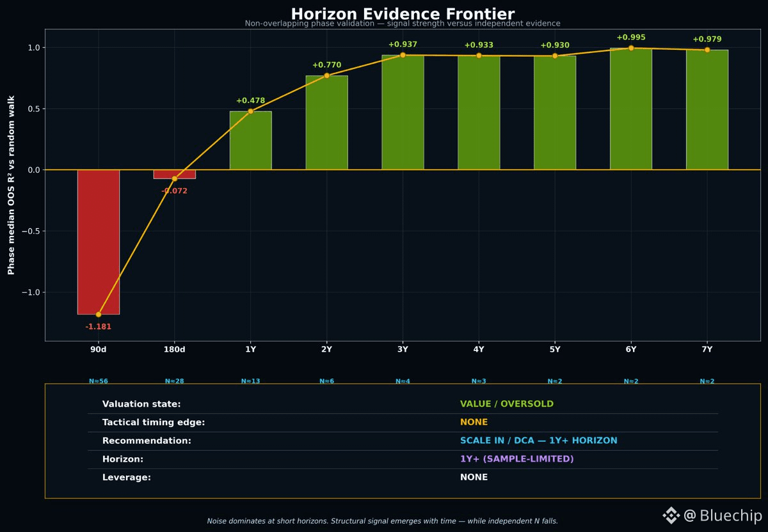Click the value label +0.979
Screen dimensions: 768x532
click(x=707, y=40)
